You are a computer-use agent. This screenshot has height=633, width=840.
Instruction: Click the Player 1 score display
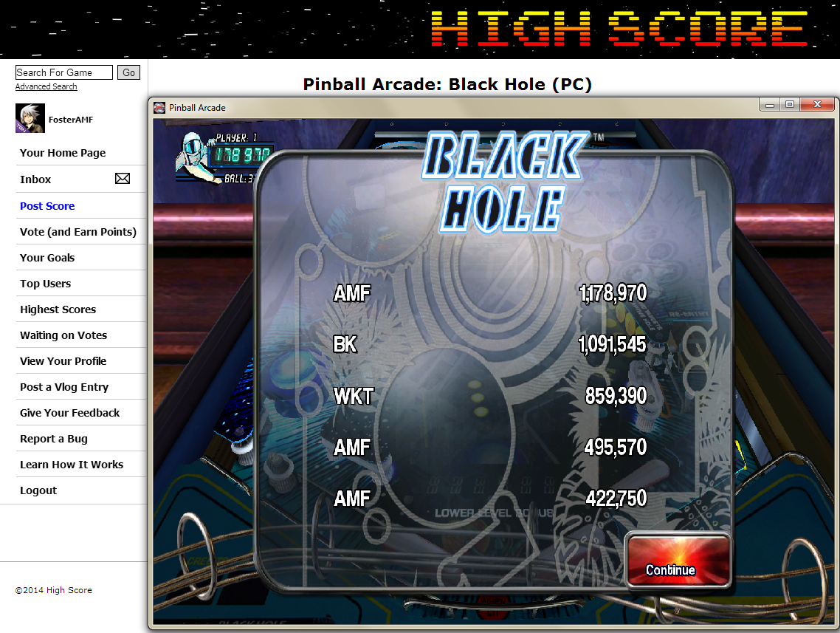pyautogui.click(x=243, y=155)
